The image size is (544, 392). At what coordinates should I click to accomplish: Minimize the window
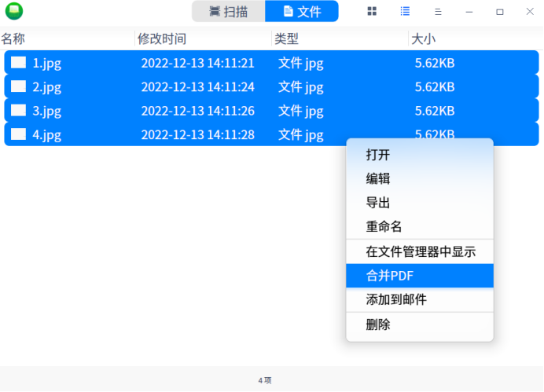point(469,12)
